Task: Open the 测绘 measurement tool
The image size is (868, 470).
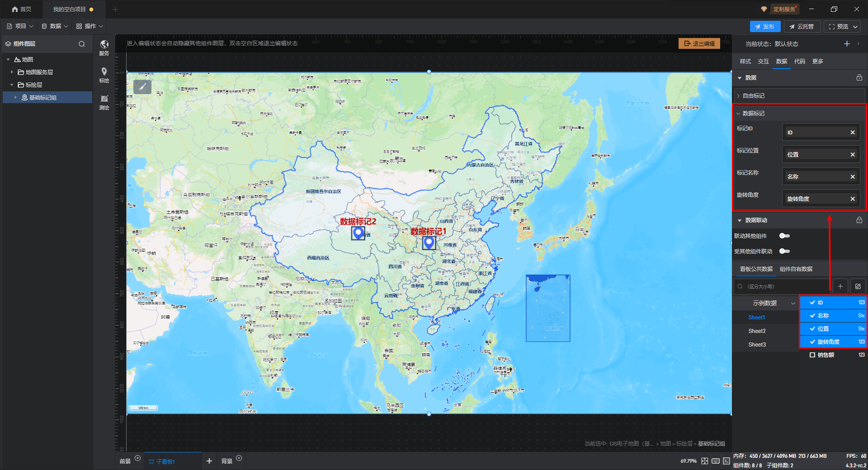Action: [x=104, y=102]
